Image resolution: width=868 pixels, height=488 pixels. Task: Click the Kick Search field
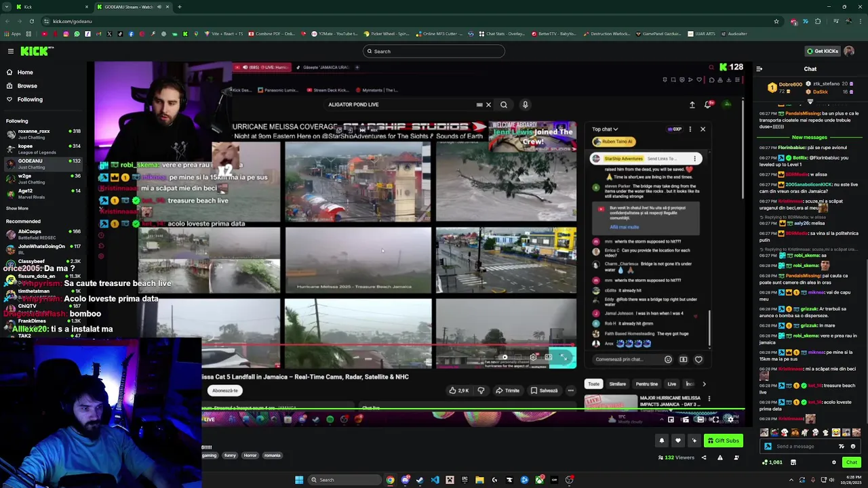click(x=434, y=51)
